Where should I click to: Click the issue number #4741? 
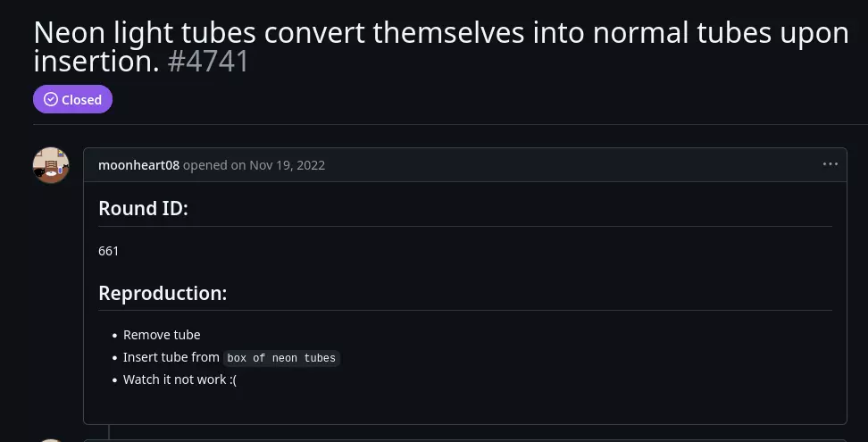pyautogui.click(x=208, y=62)
